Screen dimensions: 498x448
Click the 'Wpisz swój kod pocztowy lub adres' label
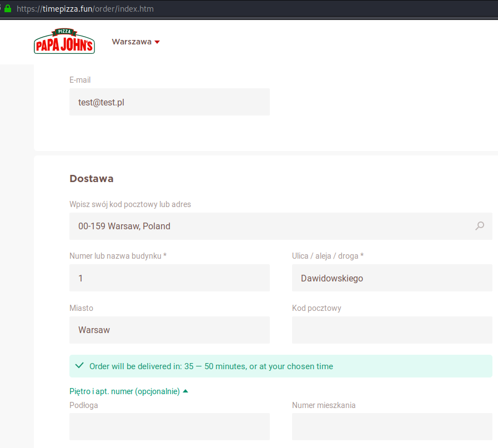click(130, 204)
